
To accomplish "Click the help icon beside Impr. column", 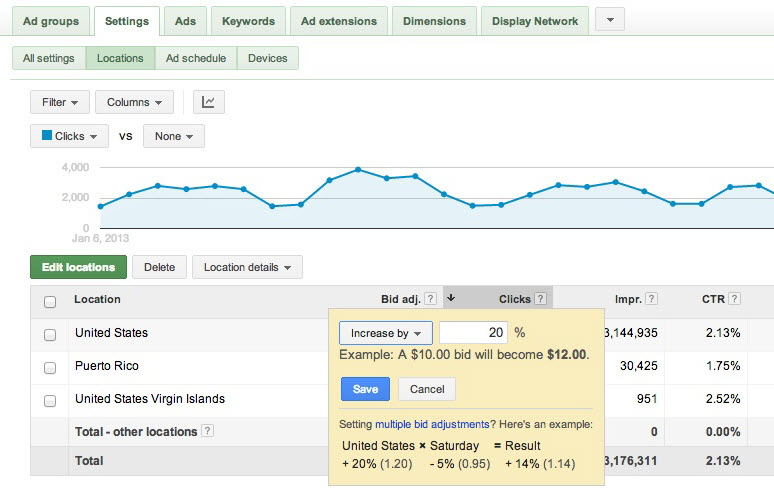I will (651, 299).
